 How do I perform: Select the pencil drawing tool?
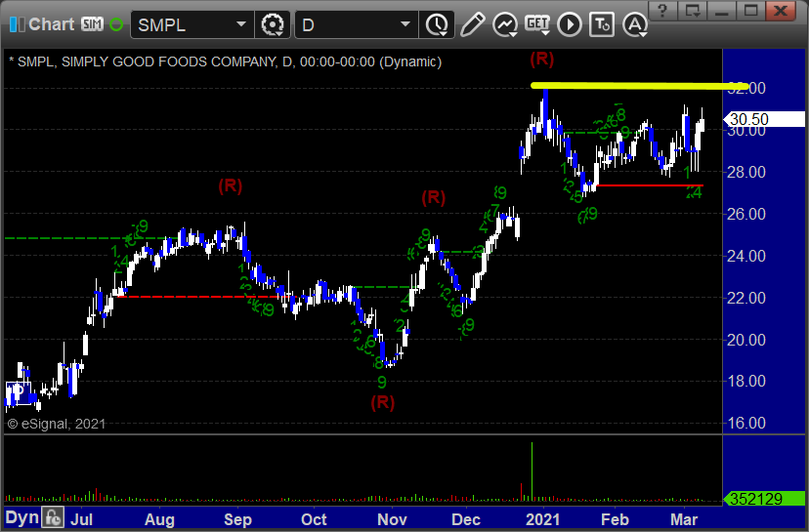[x=472, y=24]
